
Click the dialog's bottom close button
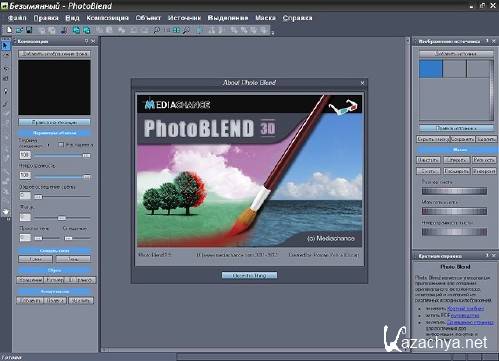(x=249, y=275)
